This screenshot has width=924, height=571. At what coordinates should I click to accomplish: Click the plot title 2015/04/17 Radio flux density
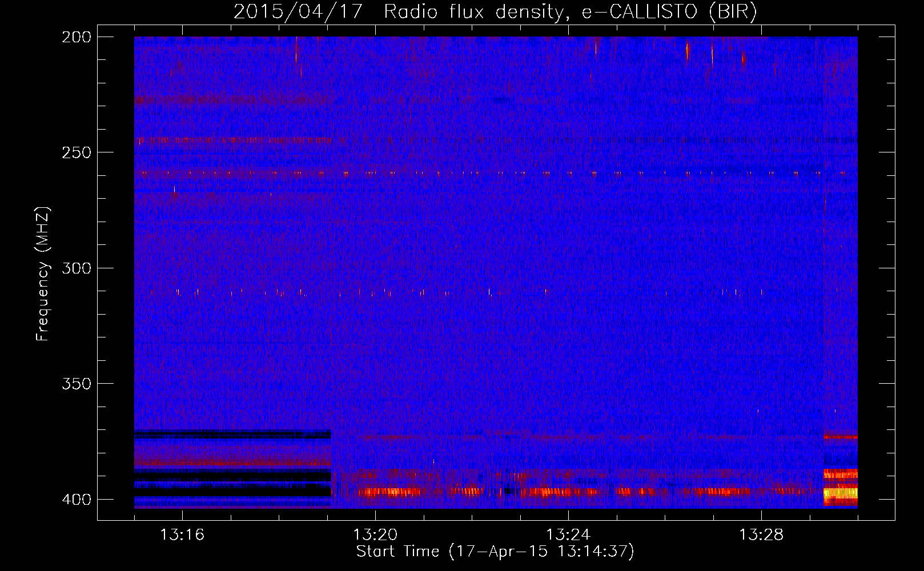[495, 12]
